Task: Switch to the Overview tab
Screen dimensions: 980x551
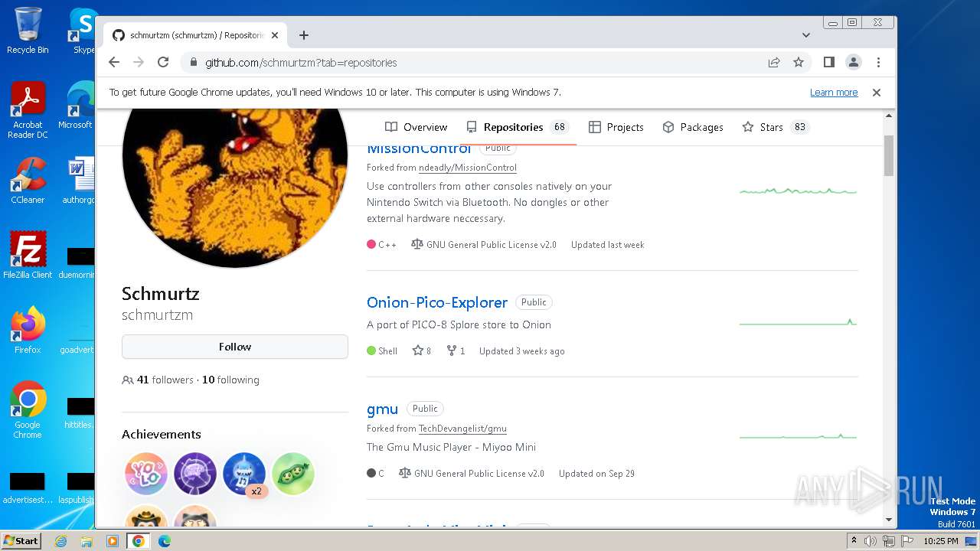Action: click(416, 127)
